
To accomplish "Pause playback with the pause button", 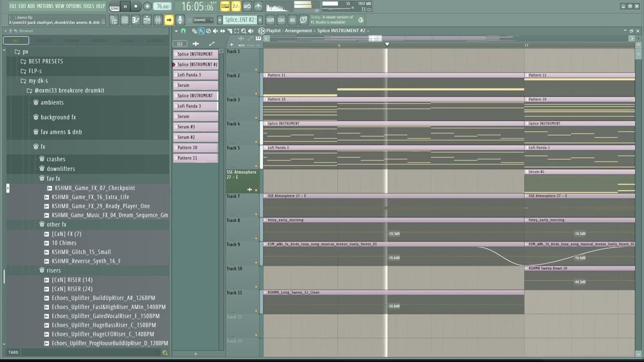I will pyautogui.click(x=125, y=7).
